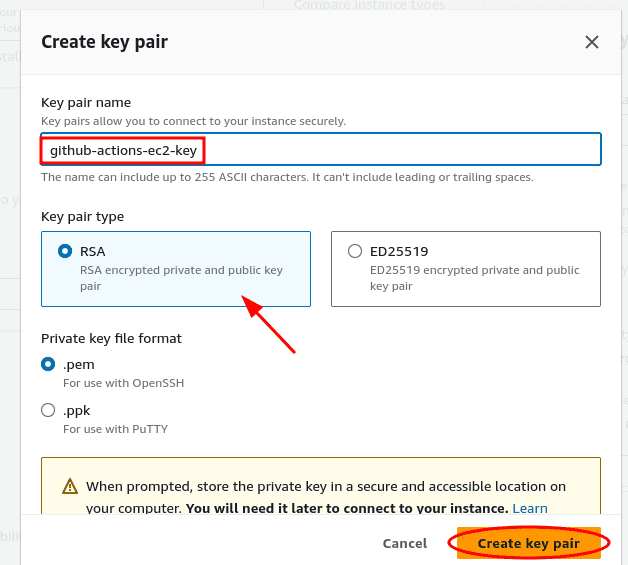Open the Learn more link
This screenshot has height=565, width=628.
click(x=530, y=508)
